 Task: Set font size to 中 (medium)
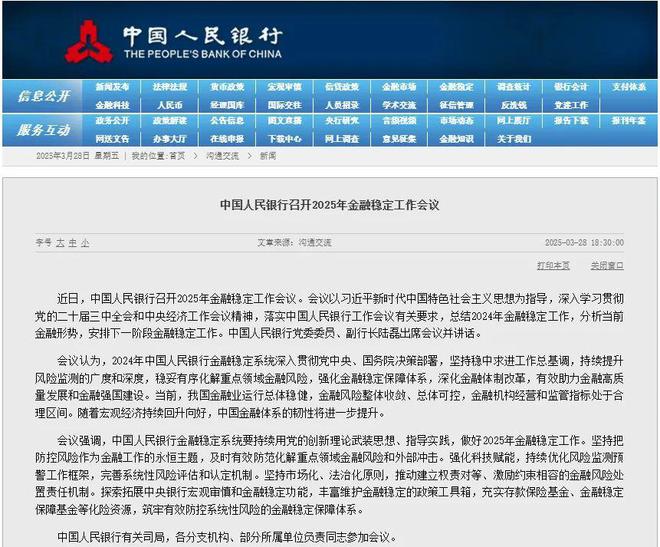73,243
